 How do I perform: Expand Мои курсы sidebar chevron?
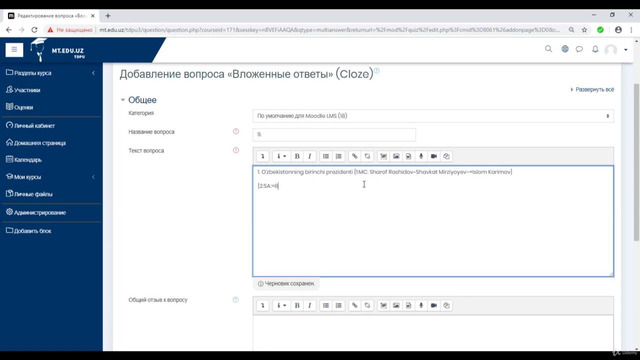click(93, 177)
